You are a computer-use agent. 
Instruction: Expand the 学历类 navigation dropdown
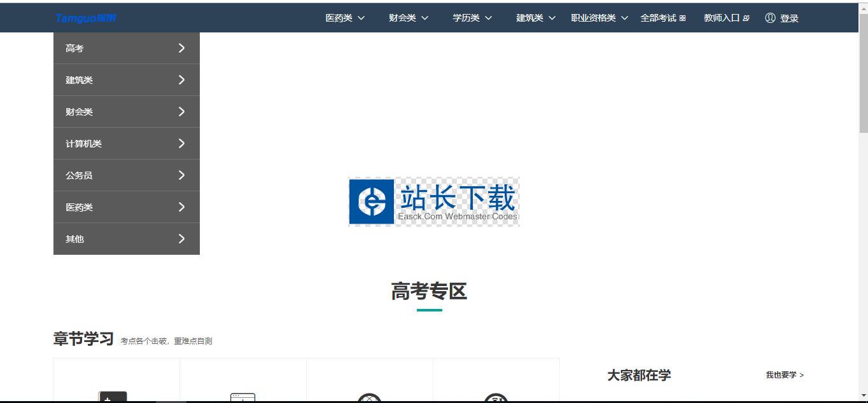point(472,18)
